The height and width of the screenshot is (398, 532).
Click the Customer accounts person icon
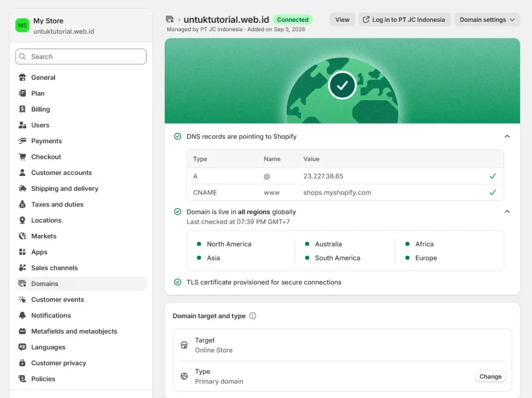(22, 173)
